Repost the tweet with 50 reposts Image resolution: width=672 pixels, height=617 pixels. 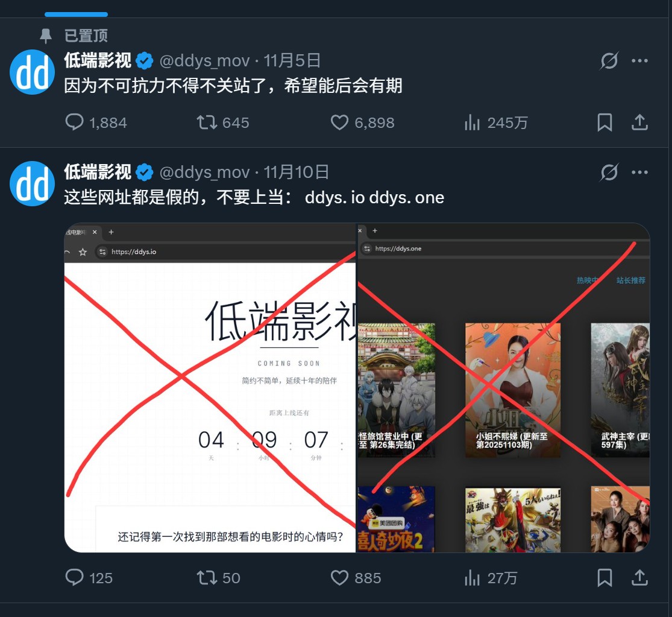coord(207,577)
